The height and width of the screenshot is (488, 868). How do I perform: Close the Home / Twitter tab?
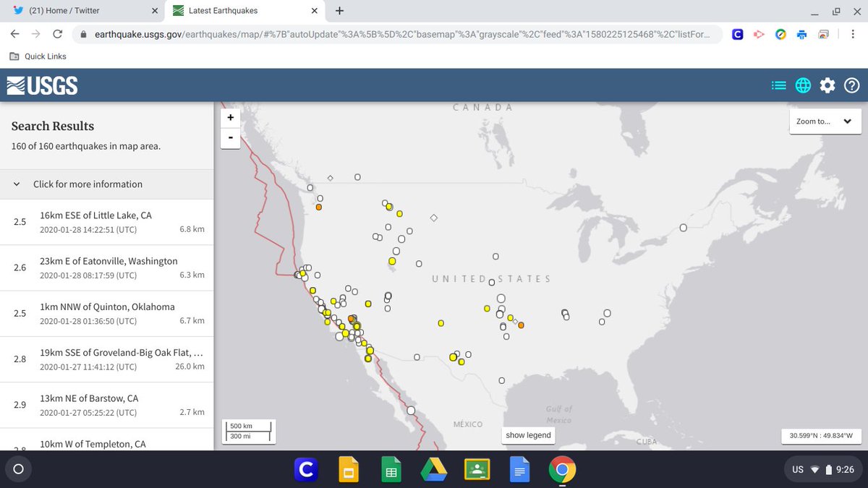[153, 11]
